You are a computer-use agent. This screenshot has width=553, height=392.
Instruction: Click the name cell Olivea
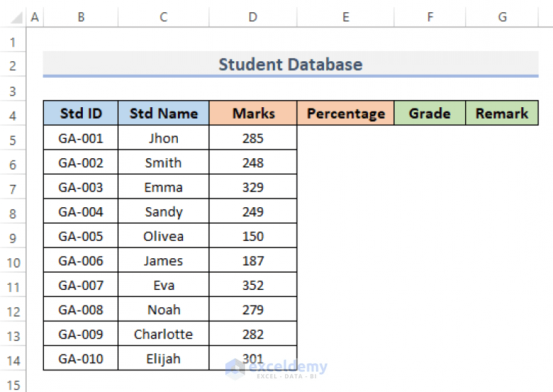(163, 236)
